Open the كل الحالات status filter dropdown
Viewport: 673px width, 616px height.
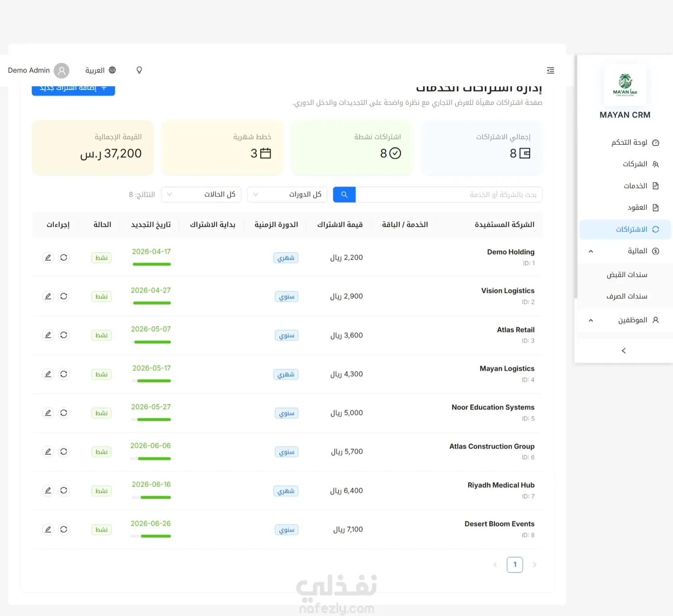(x=201, y=194)
